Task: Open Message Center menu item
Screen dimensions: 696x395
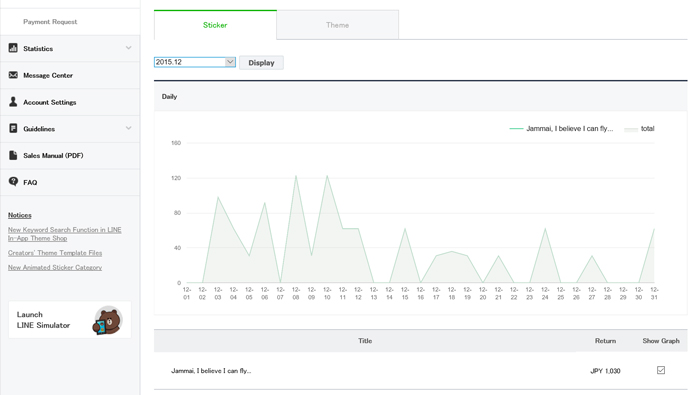Action: [x=70, y=75]
